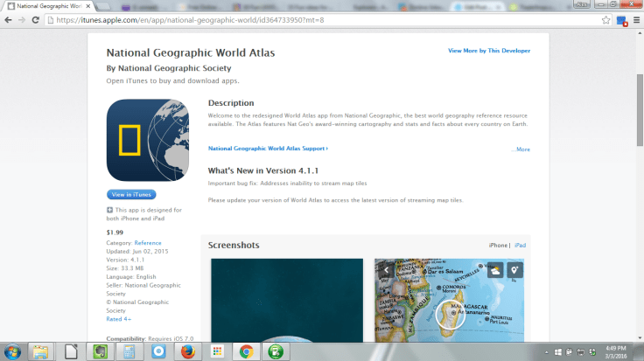644x361 pixels.
Task: Click the location pin icon in map screenshot
Action: point(514,270)
